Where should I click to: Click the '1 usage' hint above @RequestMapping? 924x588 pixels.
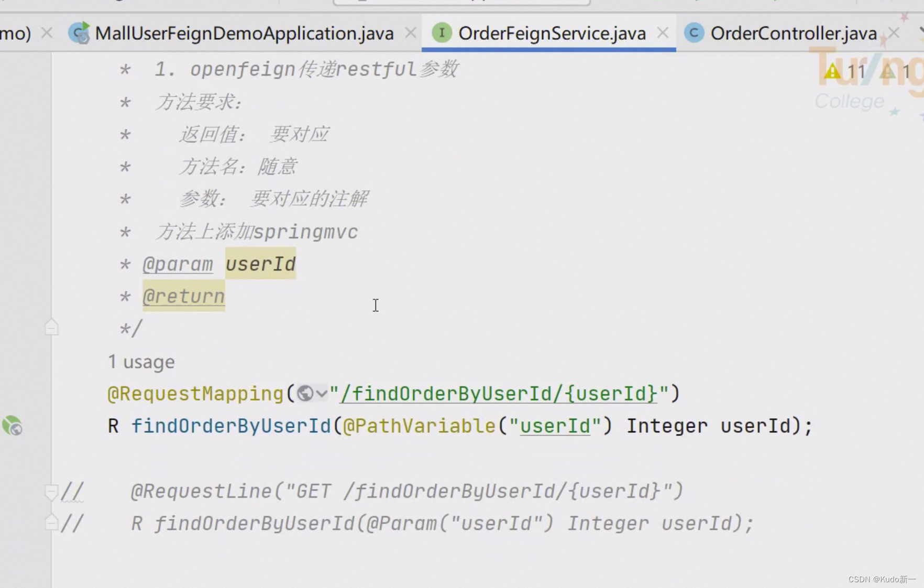[140, 362]
